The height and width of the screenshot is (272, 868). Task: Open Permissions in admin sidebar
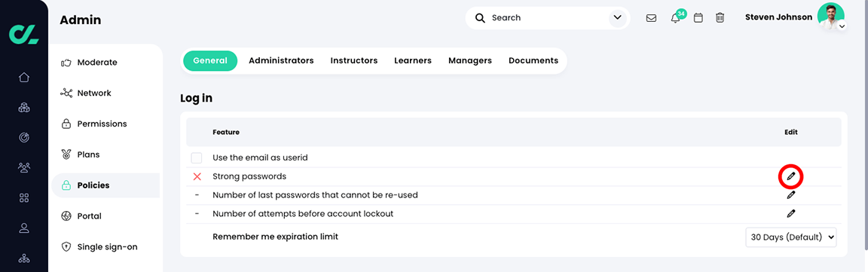[x=105, y=124]
